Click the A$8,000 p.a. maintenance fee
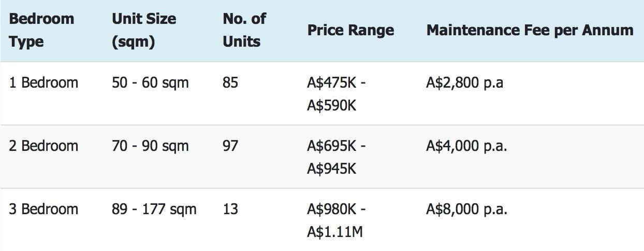Viewport: 644px width, 251px height. [466, 209]
